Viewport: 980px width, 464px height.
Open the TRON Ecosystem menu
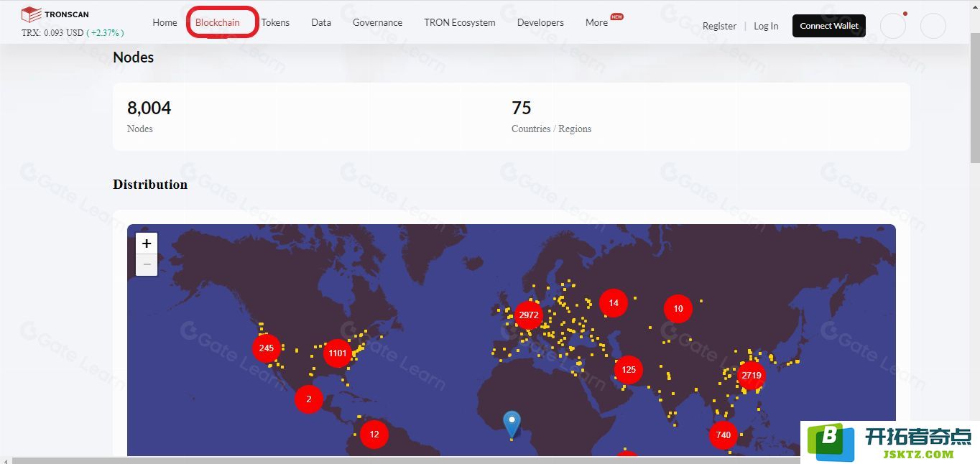coord(460,22)
